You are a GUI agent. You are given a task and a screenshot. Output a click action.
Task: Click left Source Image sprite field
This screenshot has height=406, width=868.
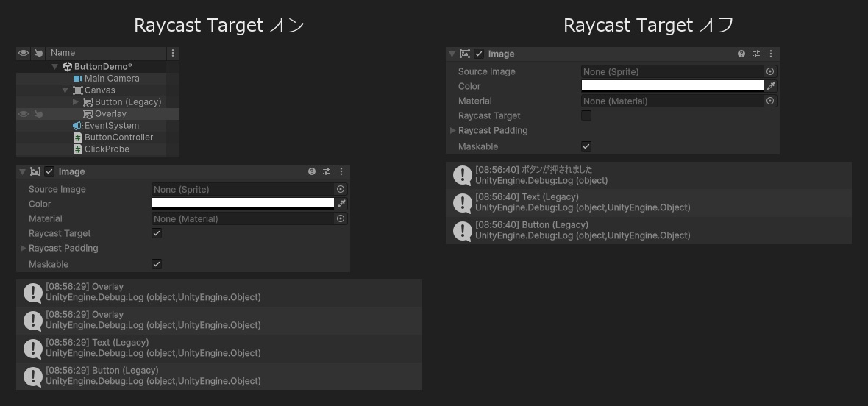click(243, 189)
